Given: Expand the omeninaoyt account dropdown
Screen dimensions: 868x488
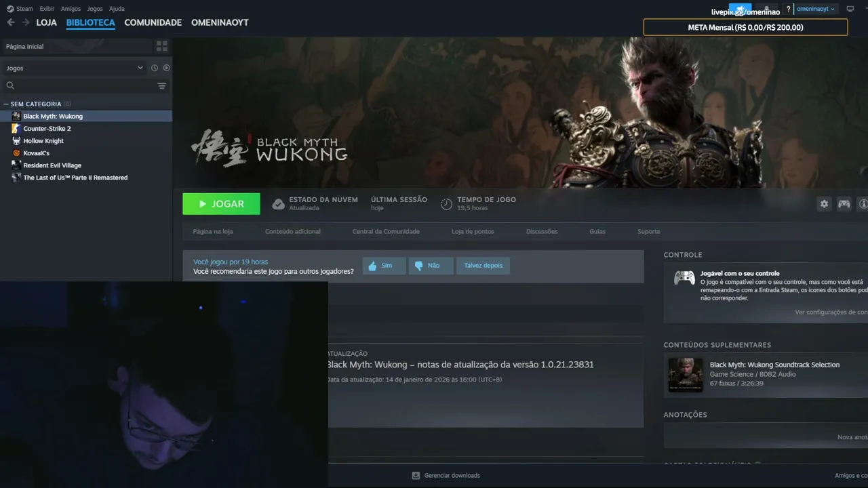Looking at the screenshot, I should tap(816, 9).
